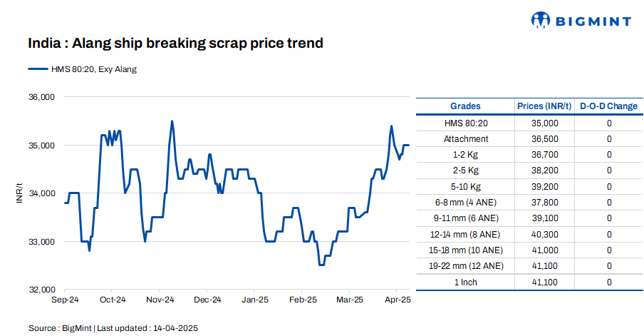Viewport: 644px width, 336px height.
Task: Click the BigMint source footer text
Action: pyautogui.click(x=113, y=328)
